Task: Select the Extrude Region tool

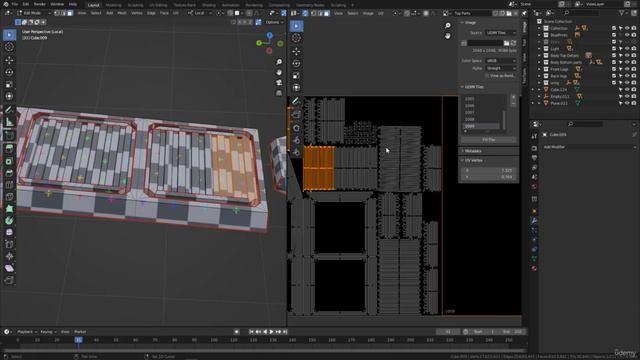Action: 9,149
